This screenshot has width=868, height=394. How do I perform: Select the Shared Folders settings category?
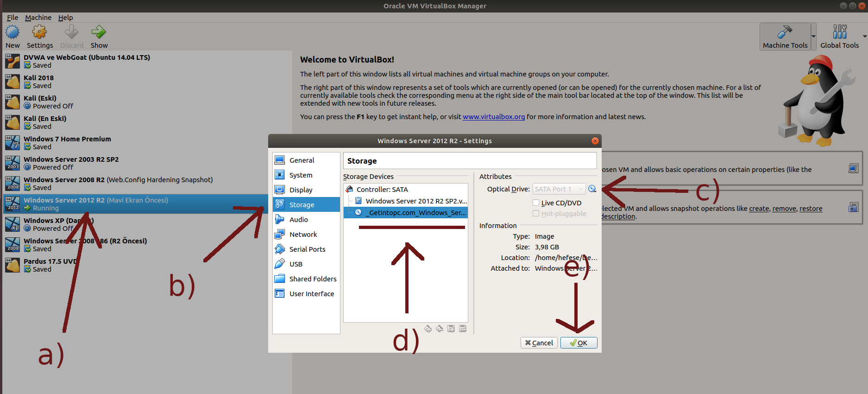(306, 279)
